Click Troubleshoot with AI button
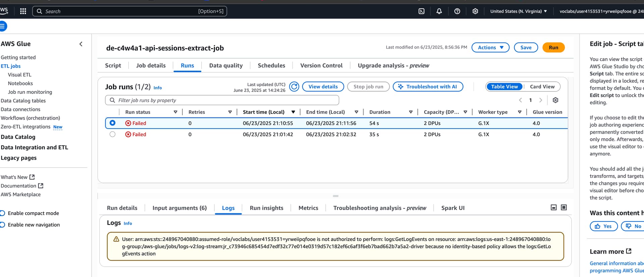The height and width of the screenshot is (277, 644). (428, 87)
